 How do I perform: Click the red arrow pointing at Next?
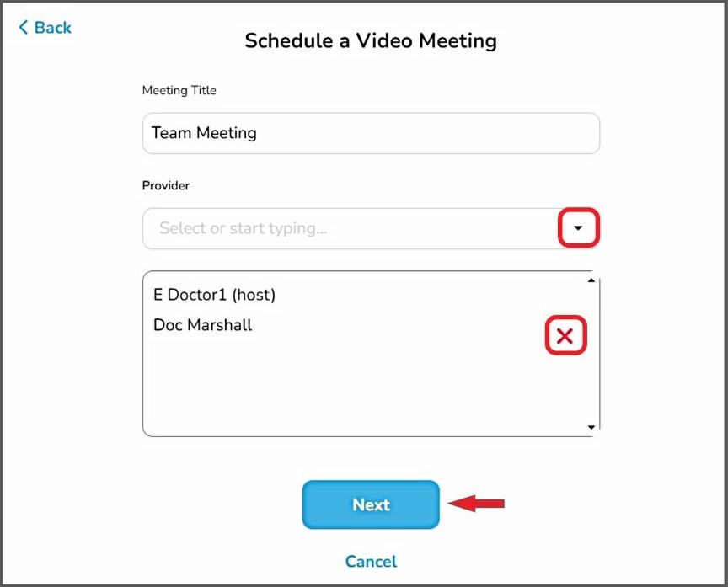[x=476, y=504]
